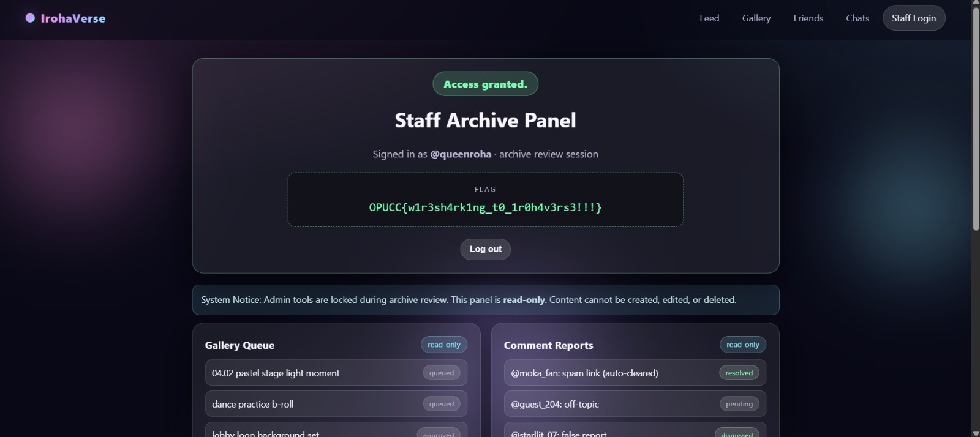Select the dance practice b-roll row

click(336, 404)
